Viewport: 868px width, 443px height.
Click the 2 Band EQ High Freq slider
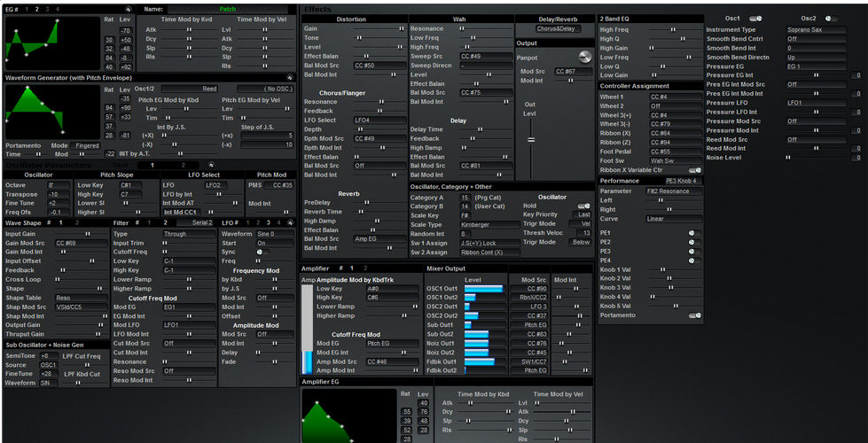pos(676,30)
